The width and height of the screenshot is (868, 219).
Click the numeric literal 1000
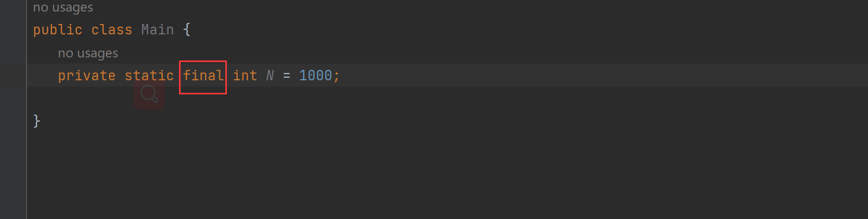316,76
